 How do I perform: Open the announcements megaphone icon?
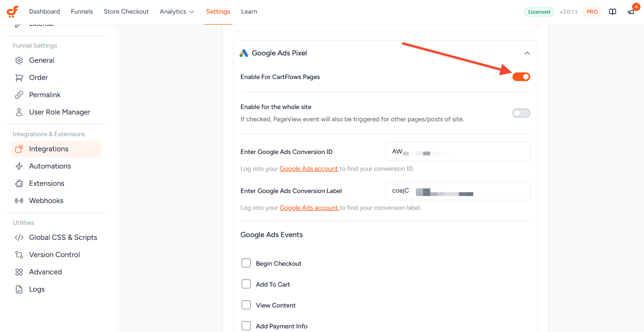click(x=631, y=12)
